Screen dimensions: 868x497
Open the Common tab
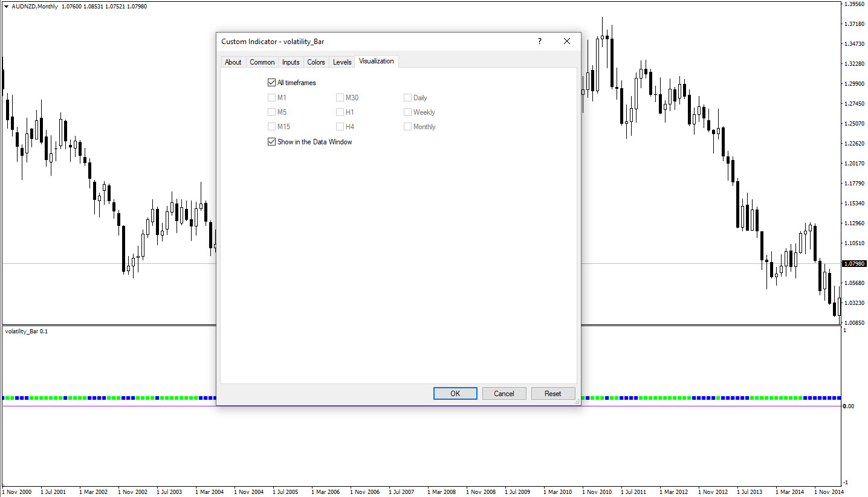[262, 62]
